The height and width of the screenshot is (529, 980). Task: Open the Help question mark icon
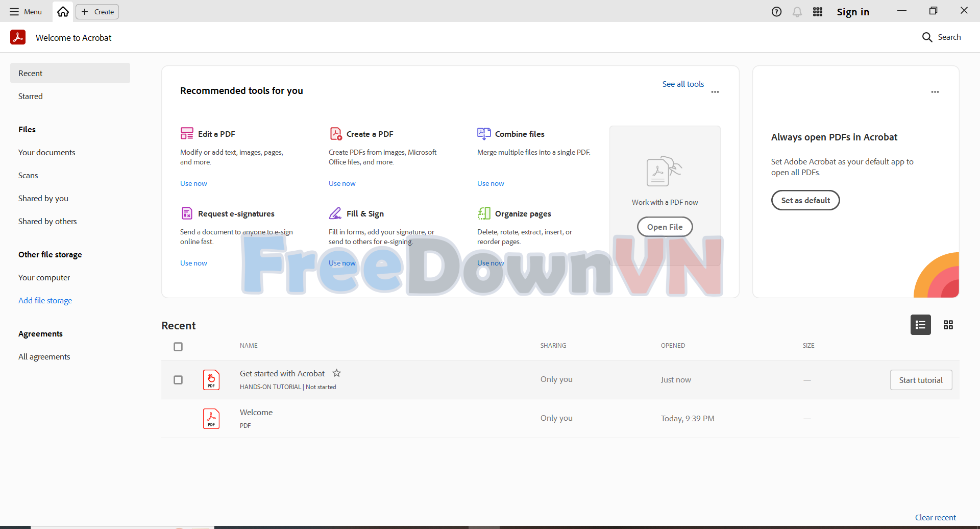(x=776, y=12)
